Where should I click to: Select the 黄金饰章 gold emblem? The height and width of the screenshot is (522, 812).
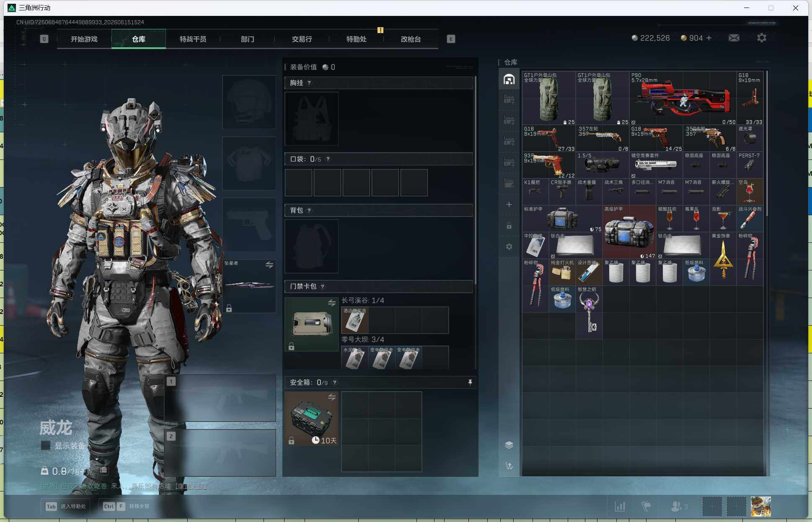(x=723, y=259)
